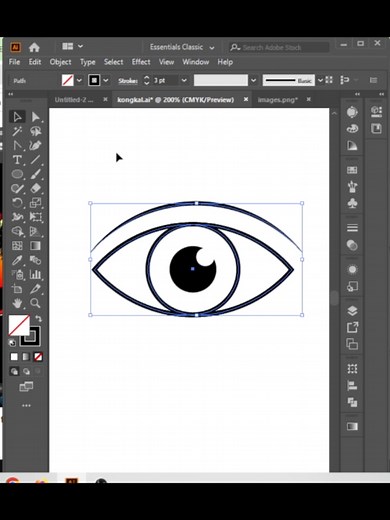Open the Brushes panel
Viewport: 390px width, 520px height.
(x=352, y=186)
